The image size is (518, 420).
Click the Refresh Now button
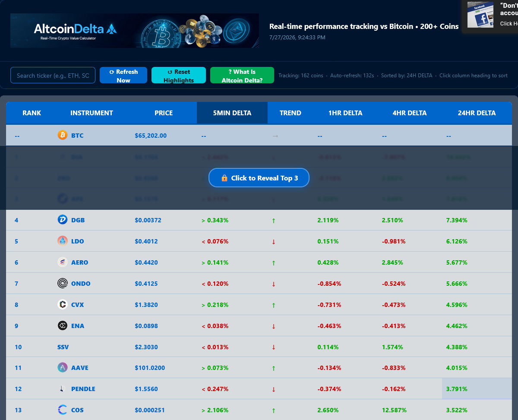pos(123,75)
